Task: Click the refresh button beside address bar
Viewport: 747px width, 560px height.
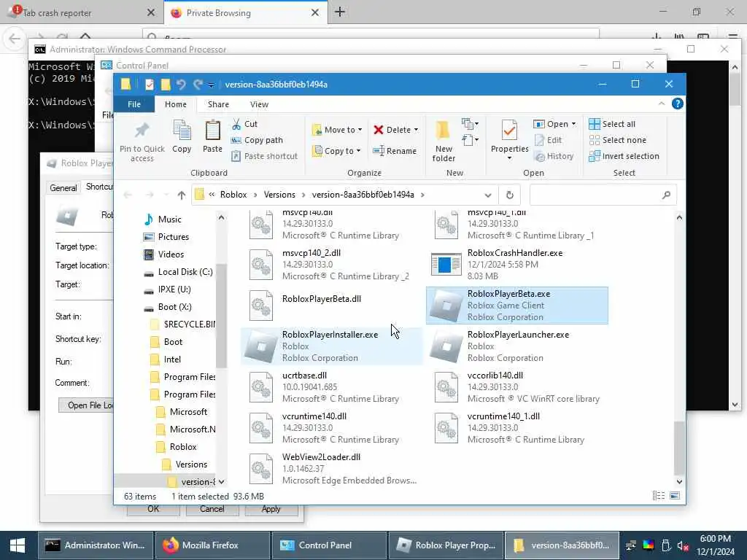Action: [x=509, y=195]
